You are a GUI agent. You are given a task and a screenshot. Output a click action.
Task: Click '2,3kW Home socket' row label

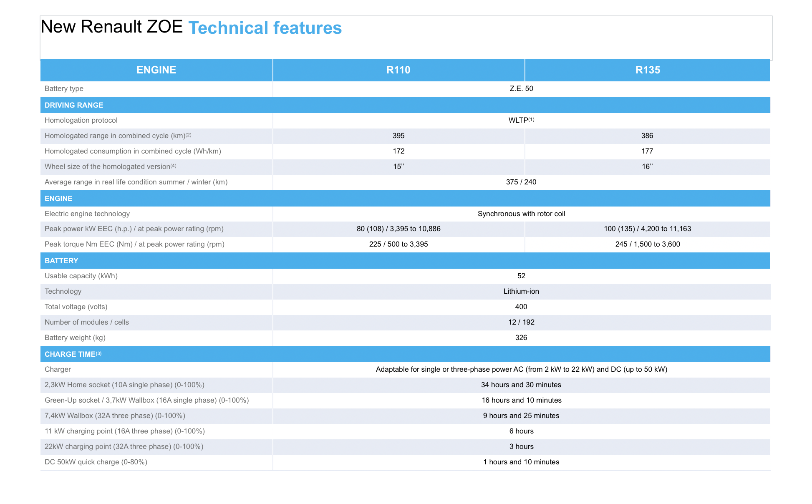(x=124, y=385)
